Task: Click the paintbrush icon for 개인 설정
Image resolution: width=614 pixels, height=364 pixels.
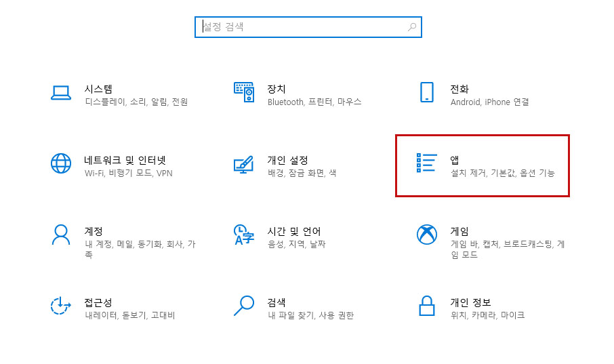Action: click(x=243, y=164)
